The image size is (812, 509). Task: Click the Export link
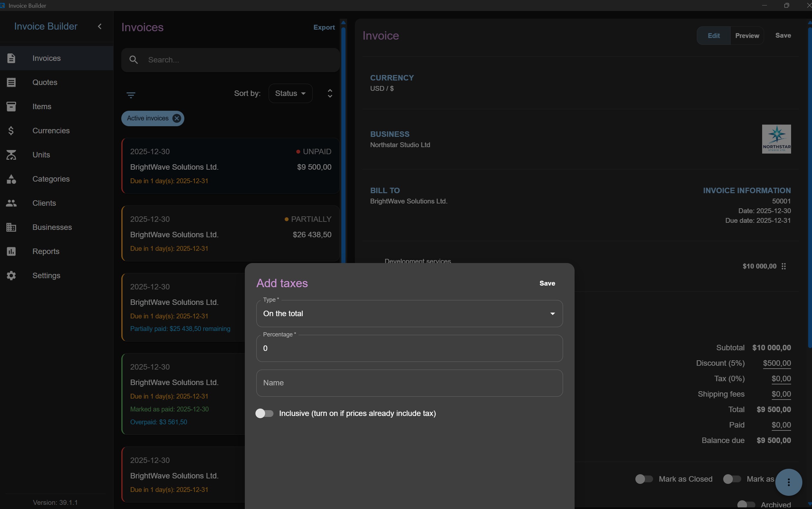pos(324,27)
